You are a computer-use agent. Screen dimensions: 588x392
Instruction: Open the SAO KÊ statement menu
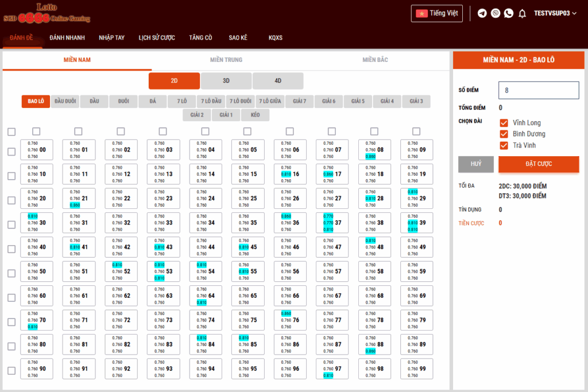pyautogui.click(x=238, y=37)
